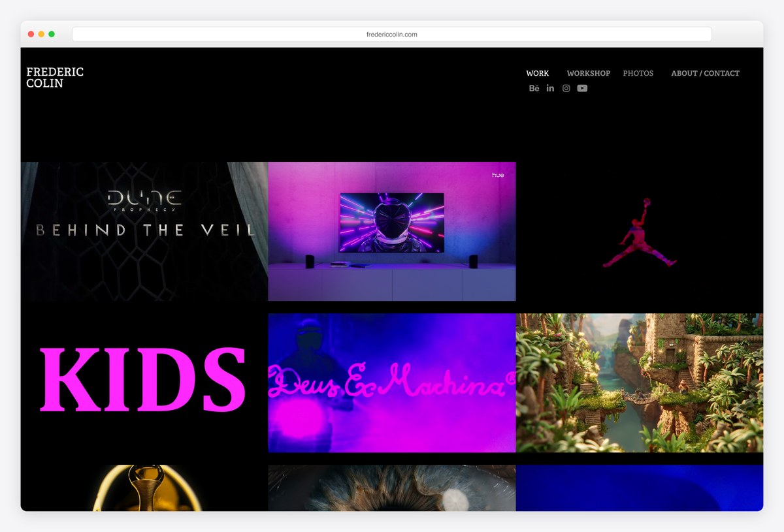Open the jungle temple ruins project
784x532 pixels.
(x=640, y=383)
